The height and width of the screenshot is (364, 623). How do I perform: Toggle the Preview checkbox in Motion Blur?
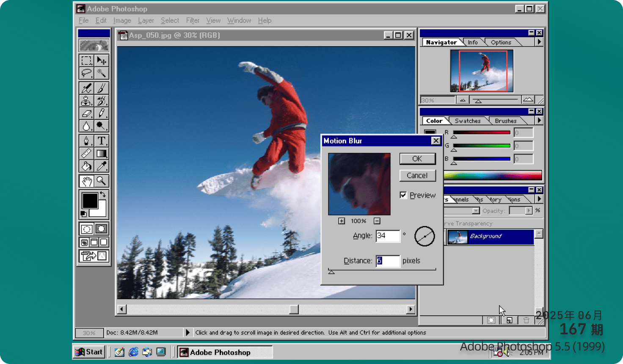[x=403, y=195]
